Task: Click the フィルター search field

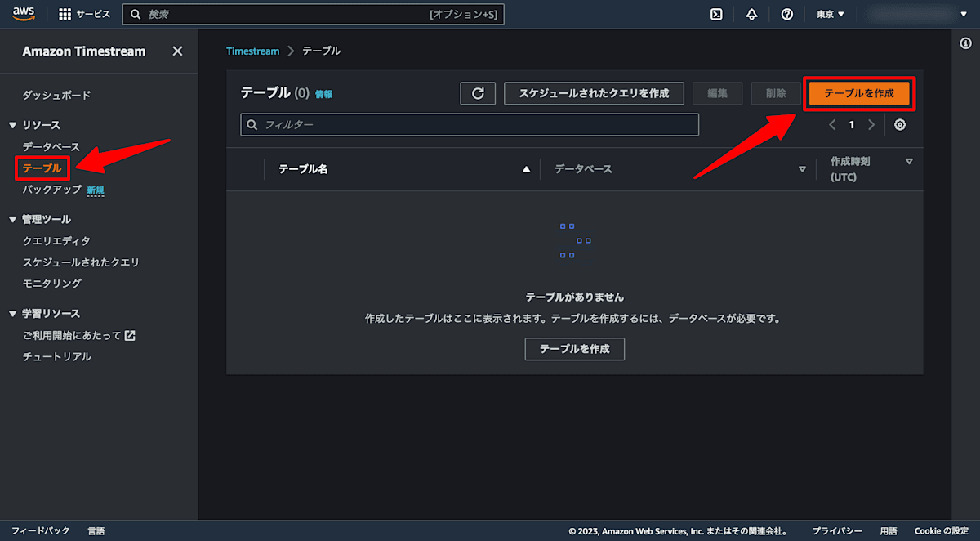Action: point(470,124)
